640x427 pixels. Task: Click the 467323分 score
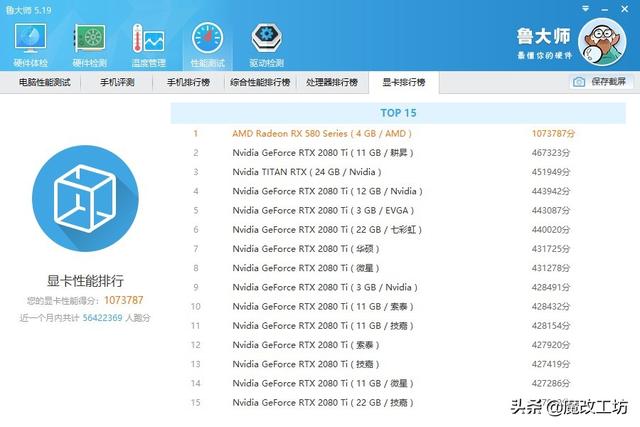tap(551, 153)
